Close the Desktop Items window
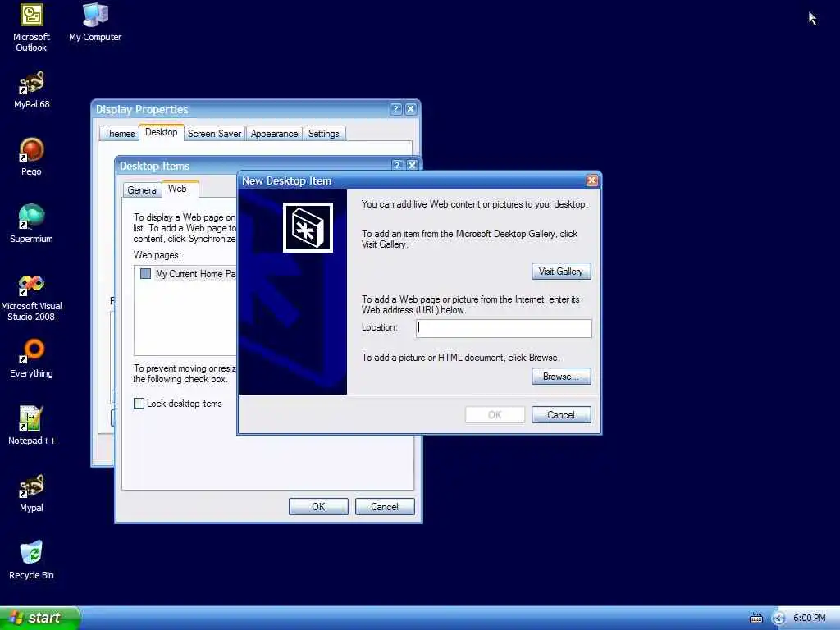This screenshot has height=630, width=840. coord(412,165)
